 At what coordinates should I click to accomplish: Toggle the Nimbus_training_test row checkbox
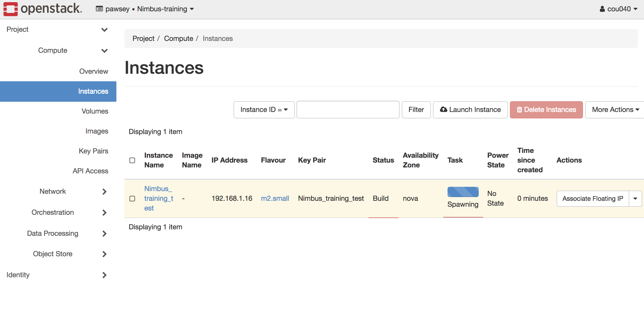point(132,198)
